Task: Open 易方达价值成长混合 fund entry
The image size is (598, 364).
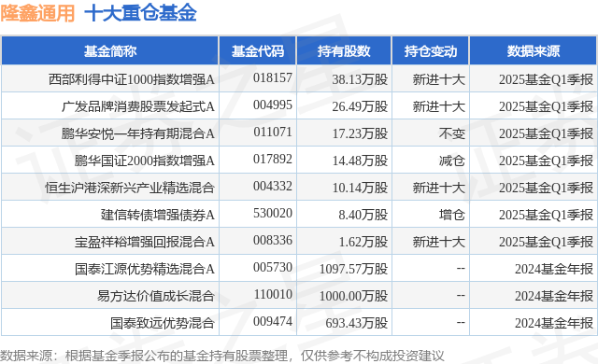Action: coord(156,296)
